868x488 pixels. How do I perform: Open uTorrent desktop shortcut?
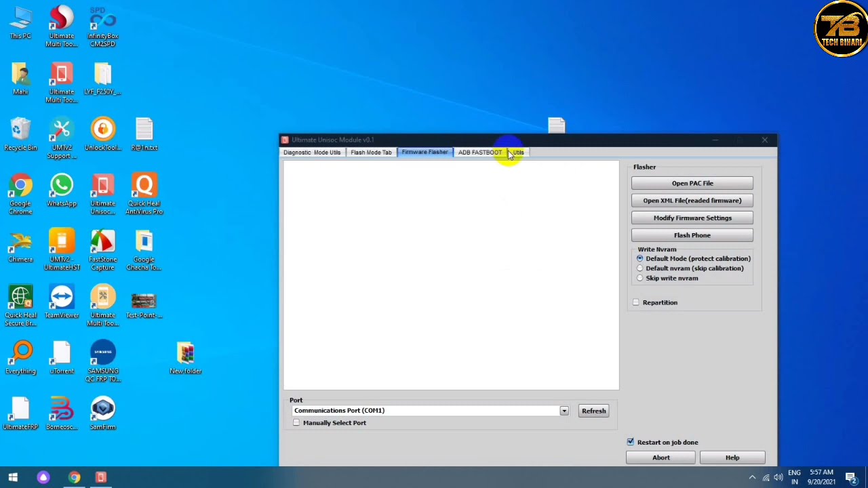coord(62,359)
